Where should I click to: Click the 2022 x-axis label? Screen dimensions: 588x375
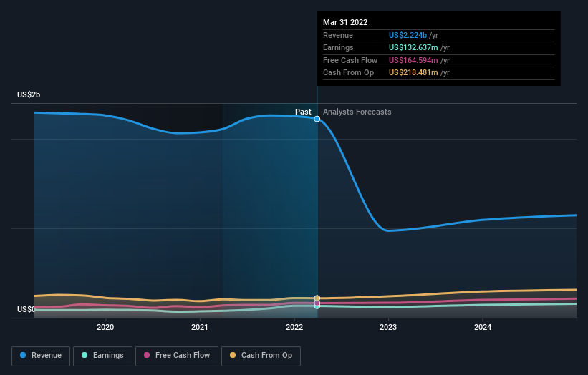[294, 328]
